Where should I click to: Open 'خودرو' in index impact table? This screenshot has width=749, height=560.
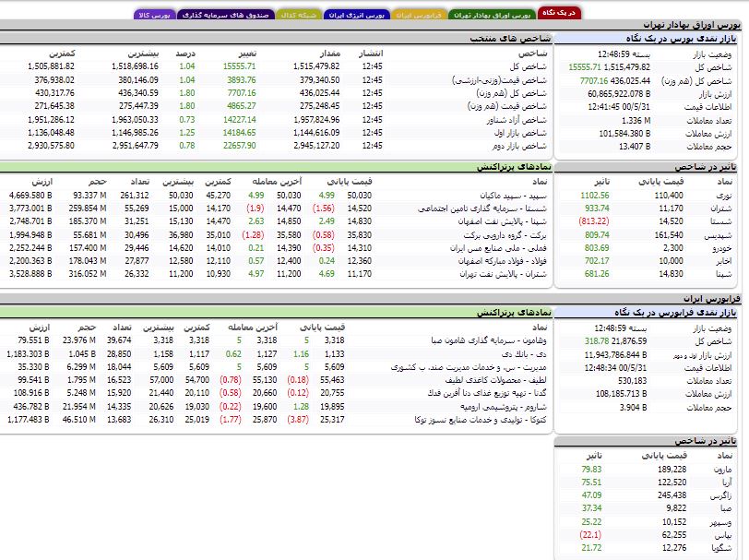[x=722, y=248]
